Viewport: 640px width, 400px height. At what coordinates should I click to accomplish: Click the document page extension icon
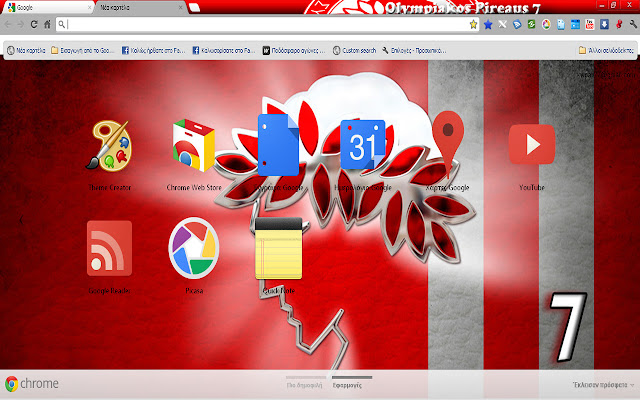tap(561, 24)
